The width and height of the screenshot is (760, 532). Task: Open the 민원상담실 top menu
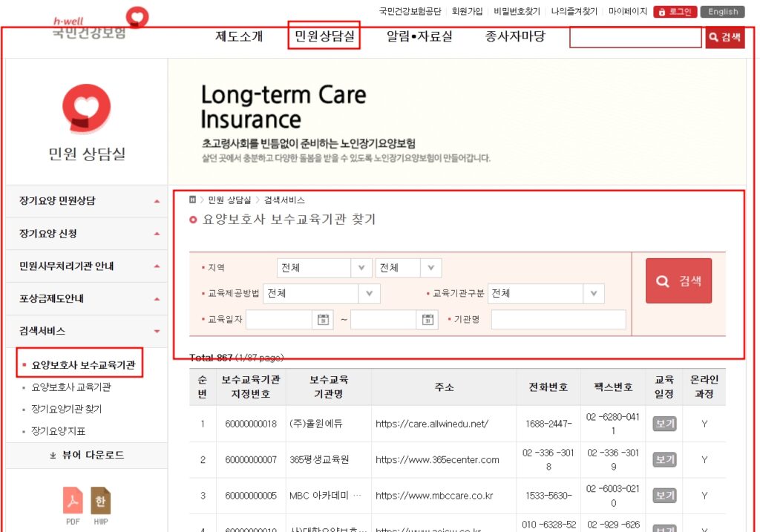(324, 36)
